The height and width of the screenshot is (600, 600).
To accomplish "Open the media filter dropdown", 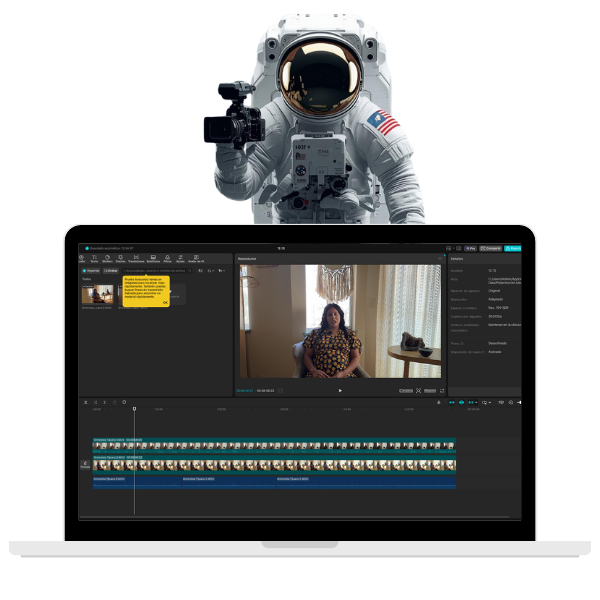I will pos(222,271).
